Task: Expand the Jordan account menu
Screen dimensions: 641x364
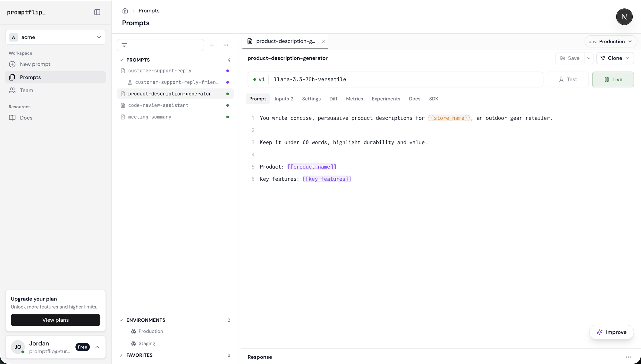Action: tap(97, 347)
